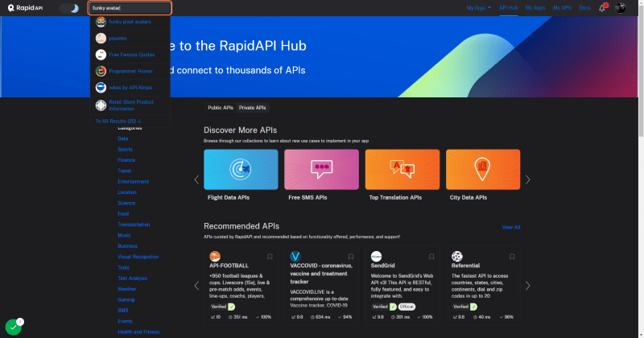Show next Recommended APIs cards

(x=528, y=286)
